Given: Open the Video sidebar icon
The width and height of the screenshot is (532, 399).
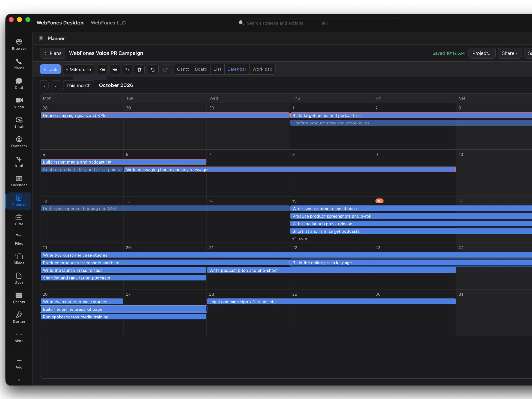Looking at the screenshot, I should click(19, 103).
